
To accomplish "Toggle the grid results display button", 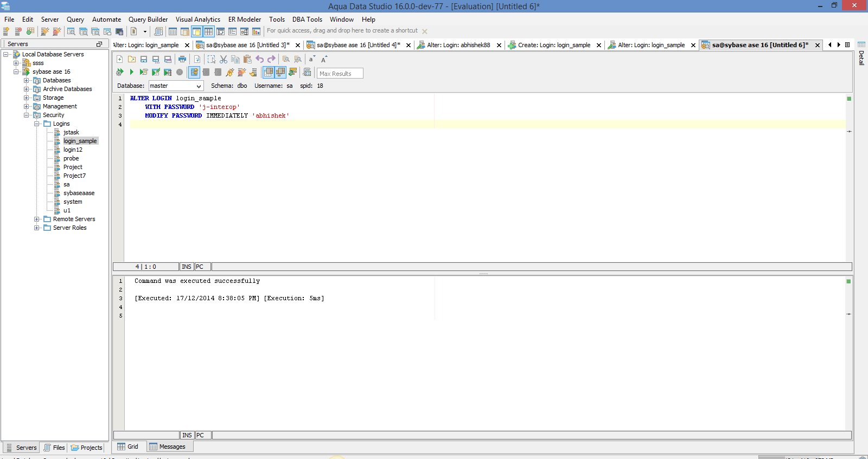I will point(269,72).
